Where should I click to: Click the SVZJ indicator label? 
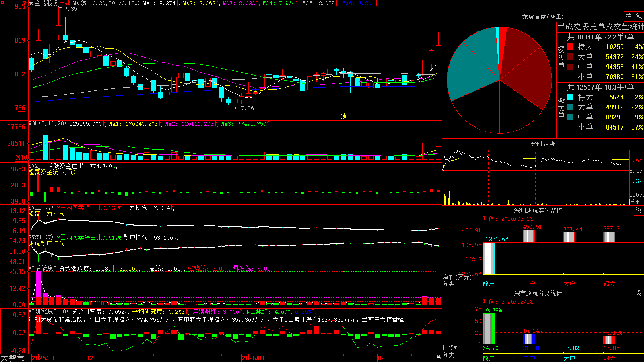tap(35, 166)
